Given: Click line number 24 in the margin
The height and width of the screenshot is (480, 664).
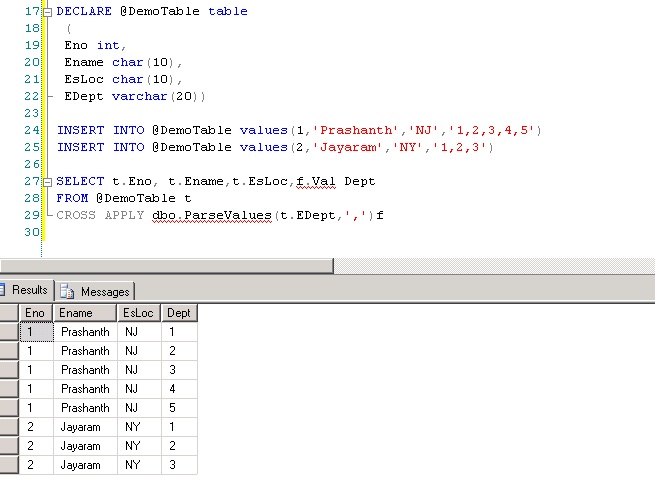Looking at the screenshot, I should [33, 130].
